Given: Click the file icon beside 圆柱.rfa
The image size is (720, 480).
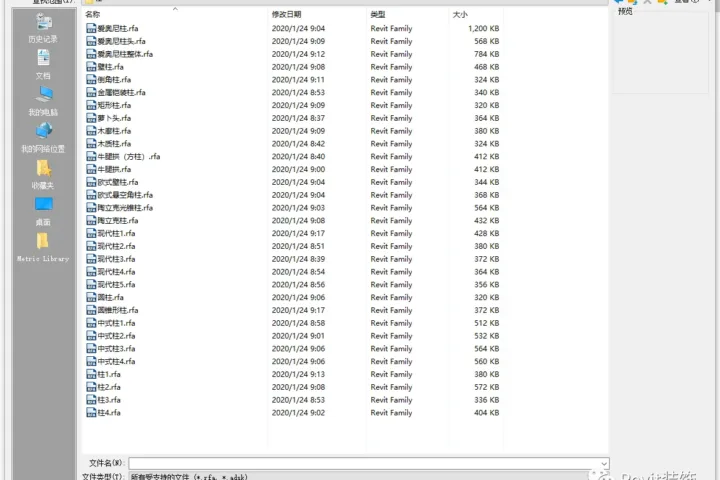Looking at the screenshot, I should pyautogui.click(x=91, y=297).
